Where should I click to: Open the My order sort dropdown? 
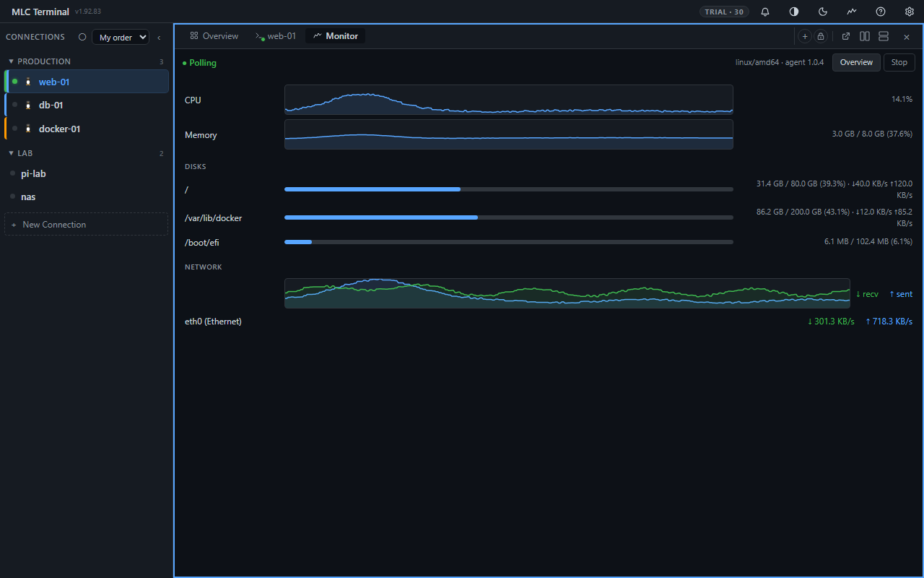[121, 37]
